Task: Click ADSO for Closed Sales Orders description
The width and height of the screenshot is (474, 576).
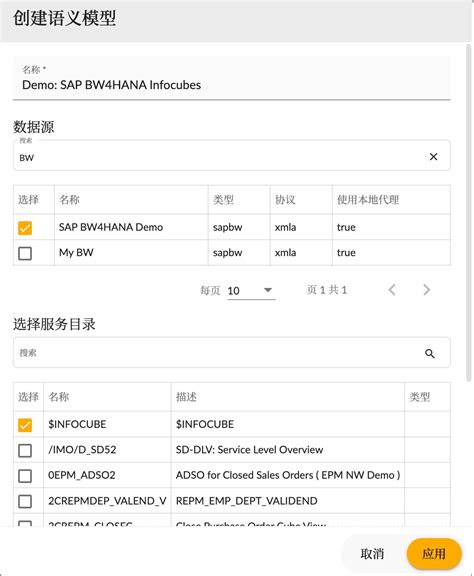Action: [288, 475]
